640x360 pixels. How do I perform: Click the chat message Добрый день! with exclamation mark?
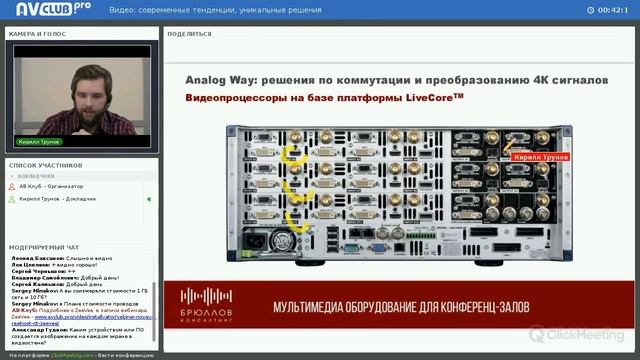65,278
